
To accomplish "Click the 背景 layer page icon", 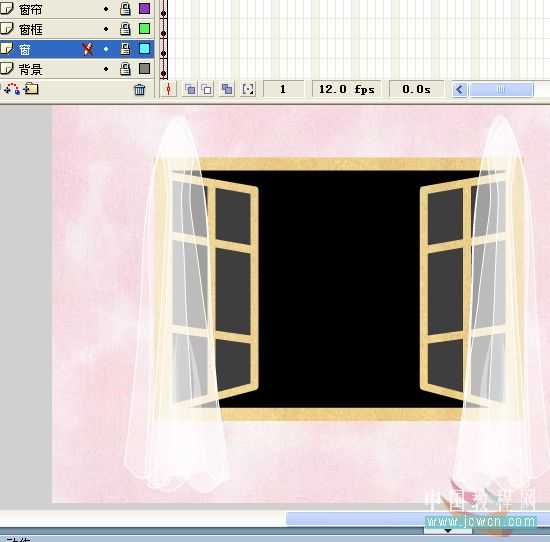I will pyautogui.click(x=6, y=68).
